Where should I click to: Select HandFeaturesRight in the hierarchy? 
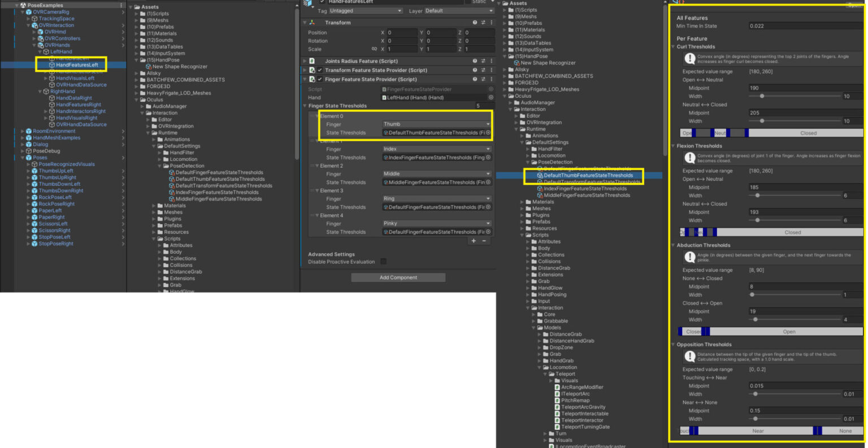coord(79,105)
